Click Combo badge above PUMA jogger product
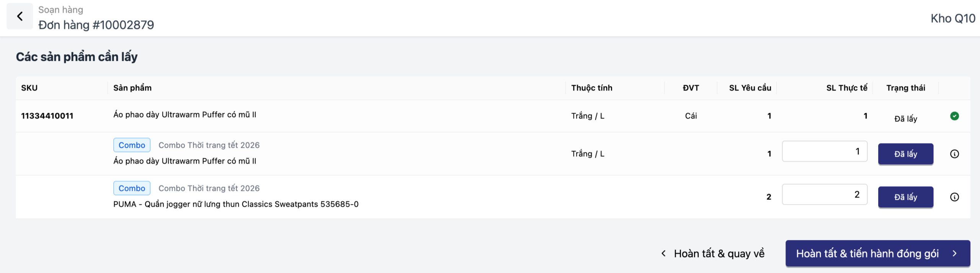Viewport: 980px width, 273px height. click(x=132, y=188)
